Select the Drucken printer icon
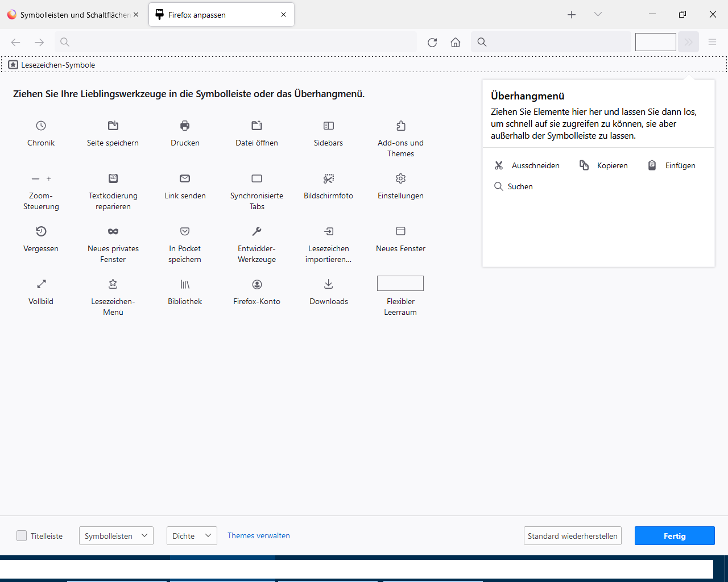728x582 pixels. coord(185,126)
